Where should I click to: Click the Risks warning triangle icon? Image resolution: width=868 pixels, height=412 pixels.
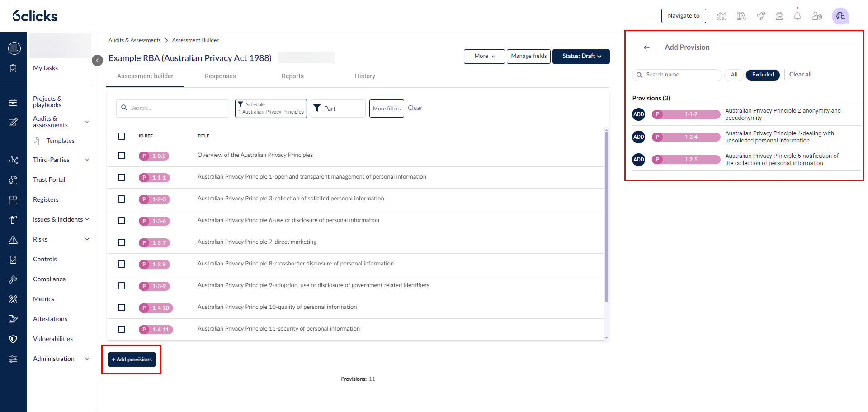coord(13,240)
